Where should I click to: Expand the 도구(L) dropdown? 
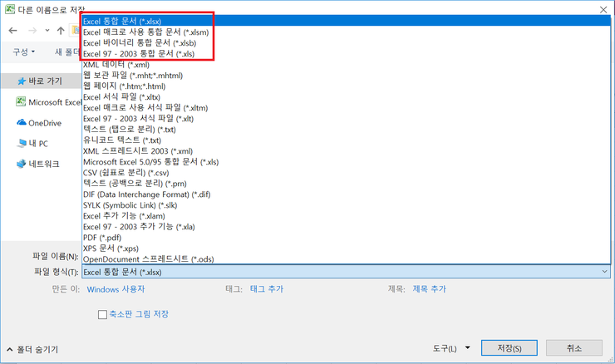(451, 348)
